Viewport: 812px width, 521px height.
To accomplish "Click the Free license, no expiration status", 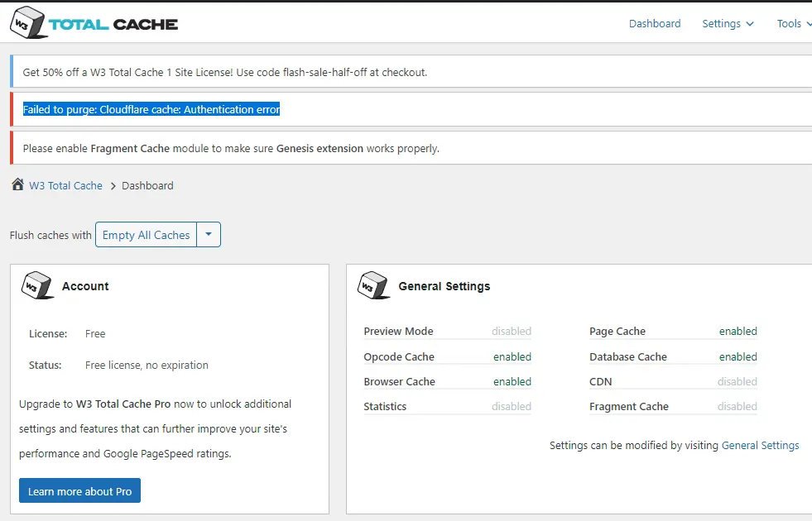I will click(x=147, y=366).
